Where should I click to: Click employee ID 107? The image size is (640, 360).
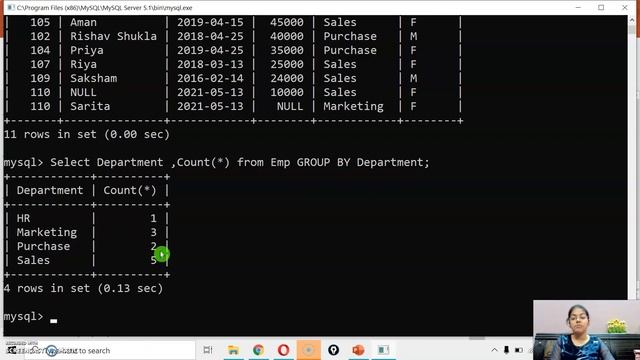click(40, 64)
